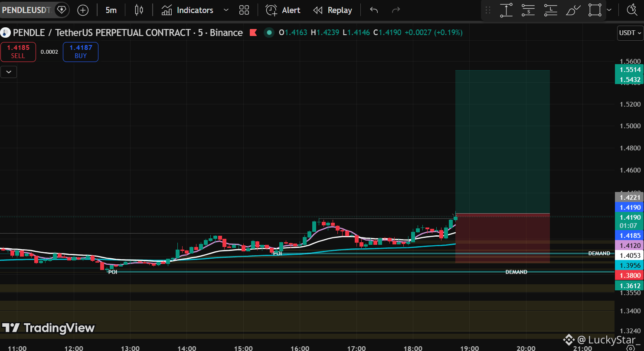This screenshot has width=644, height=351.
Task: Create an Alert
Action: click(x=283, y=10)
